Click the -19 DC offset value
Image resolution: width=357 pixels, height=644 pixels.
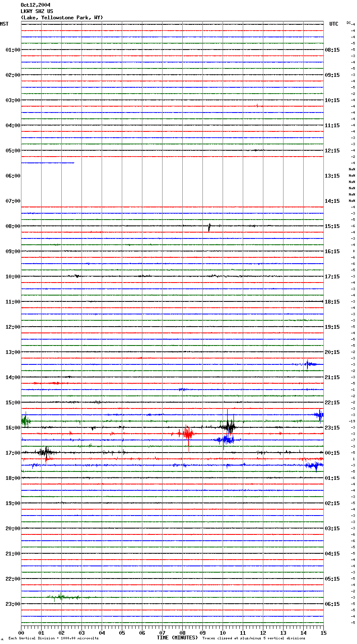[352, 421]
